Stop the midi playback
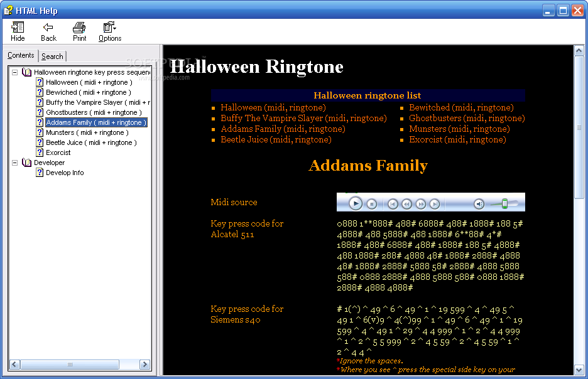Image resolution: width=588 pixels, height=379 pixels. (372, 204)
